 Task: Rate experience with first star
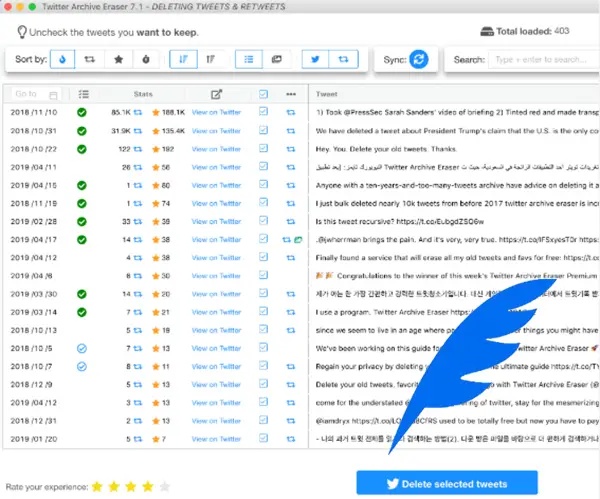tap(97, 486)
